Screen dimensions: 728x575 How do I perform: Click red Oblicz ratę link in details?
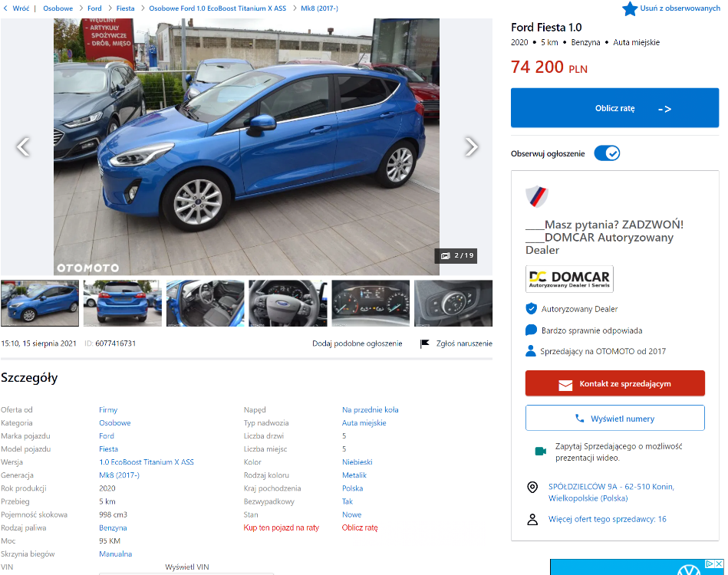tap(360, 527)
